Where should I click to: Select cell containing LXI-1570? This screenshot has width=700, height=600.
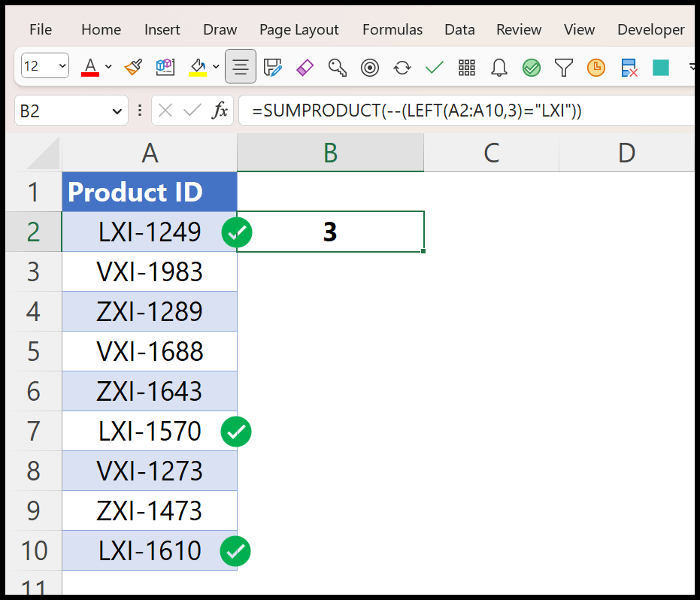[x=150, y=431]
